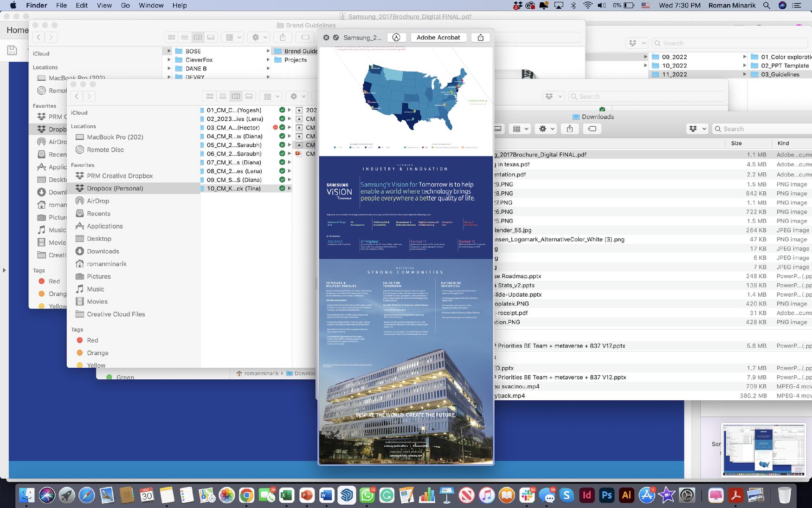This screenshot has height=508, width=812.
Task: Open group-by dropdown in Downloads window
Action: coord(520,129)
